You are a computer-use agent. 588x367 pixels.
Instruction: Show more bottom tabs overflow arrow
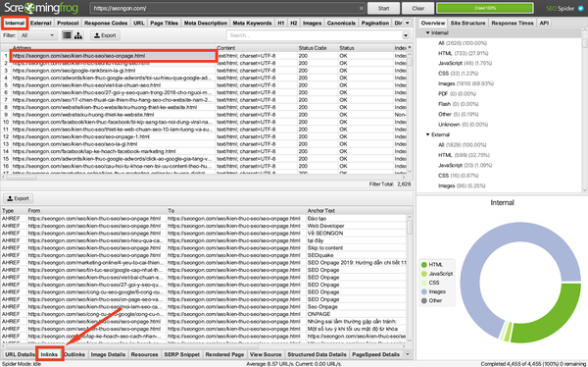coord(408,354)
